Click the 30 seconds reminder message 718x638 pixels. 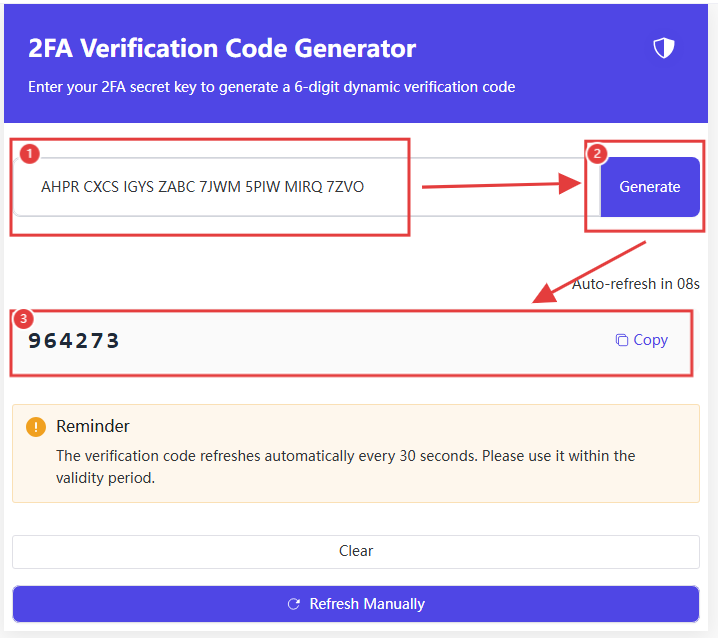pos(346,467)
